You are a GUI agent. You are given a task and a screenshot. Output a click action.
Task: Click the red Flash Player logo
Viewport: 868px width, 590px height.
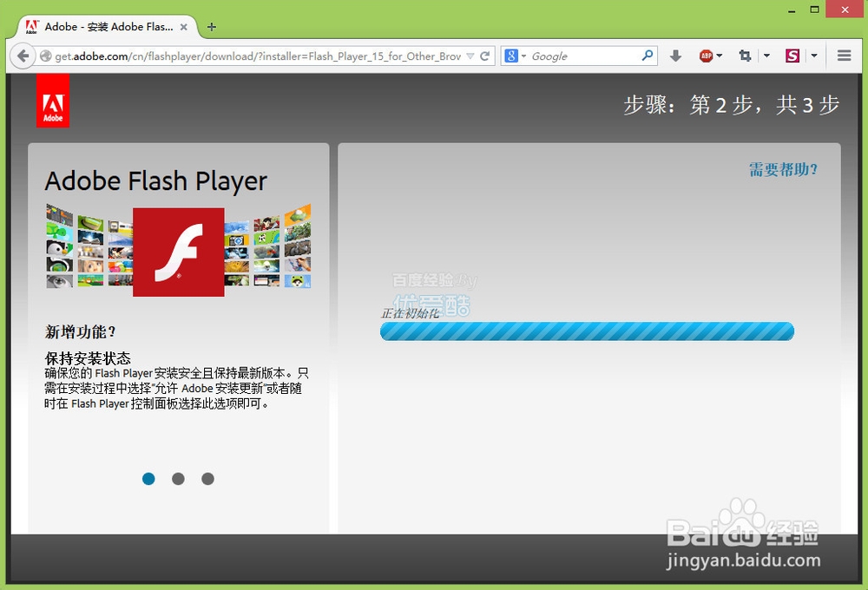point(178,252)
